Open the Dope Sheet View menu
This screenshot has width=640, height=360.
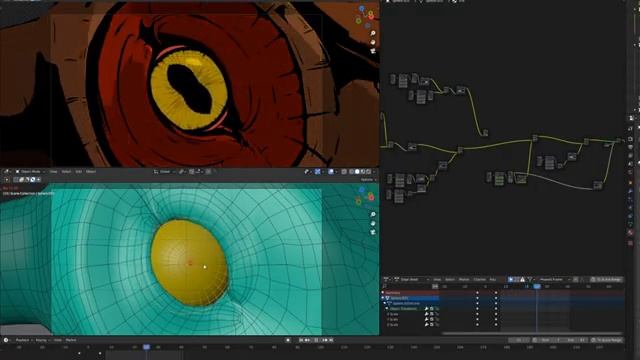point(437,280)
